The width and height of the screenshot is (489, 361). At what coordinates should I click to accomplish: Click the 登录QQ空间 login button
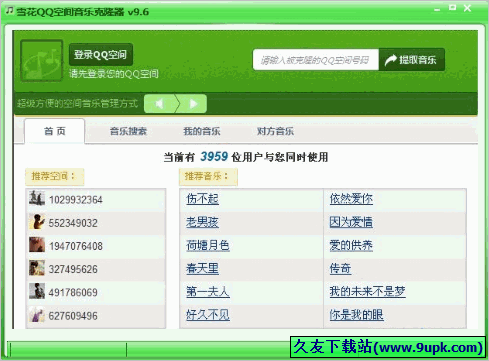[x=101, y=54]
